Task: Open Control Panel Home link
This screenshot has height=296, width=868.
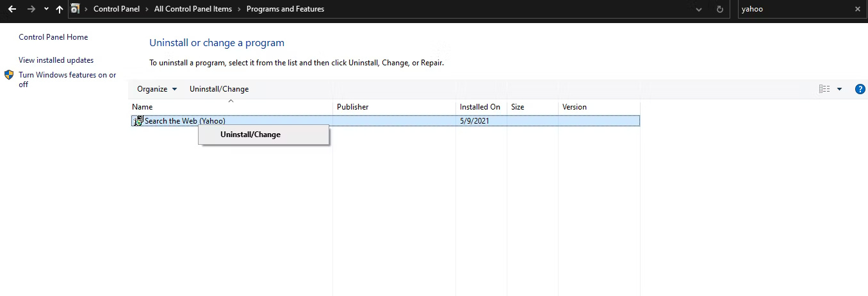Action: click(53, 37)
